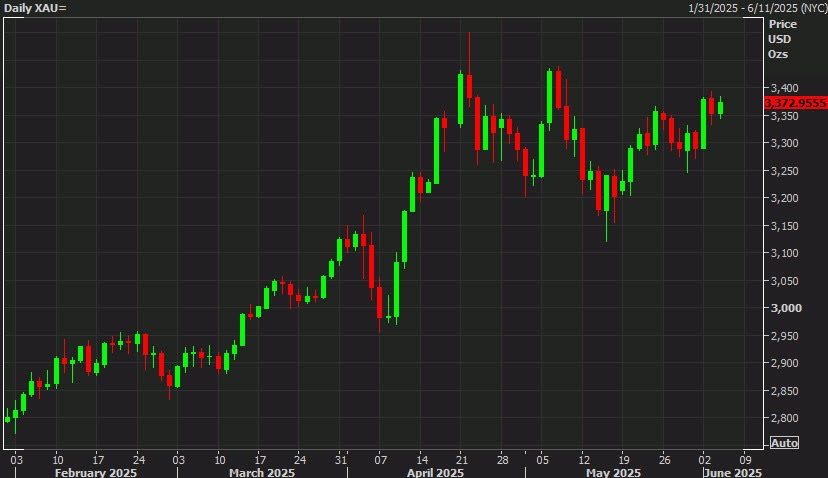The width and height of the screenshot is (828, 478).
Task: Click the 07 date tick in April
Action: point(381,460)
